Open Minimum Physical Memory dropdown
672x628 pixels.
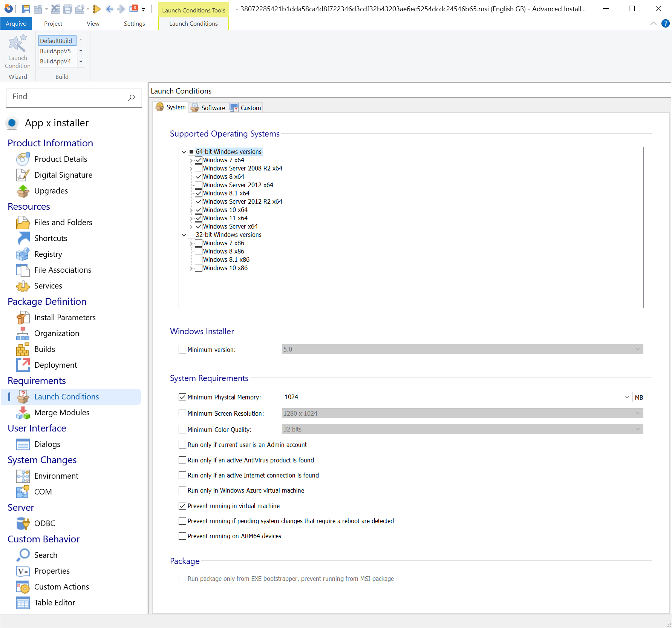[x=627, y=397]
